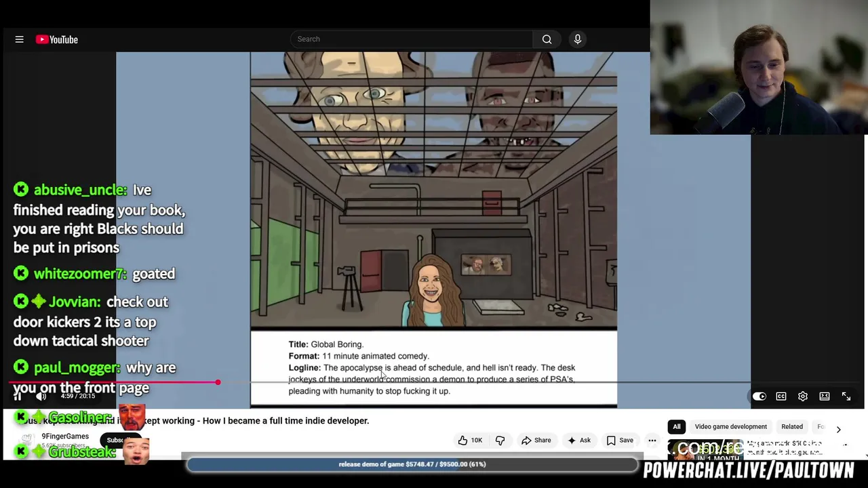Click the Kick badge beside whitezoomer7
The height and width of the screenshot is (488, 868).
21,273
